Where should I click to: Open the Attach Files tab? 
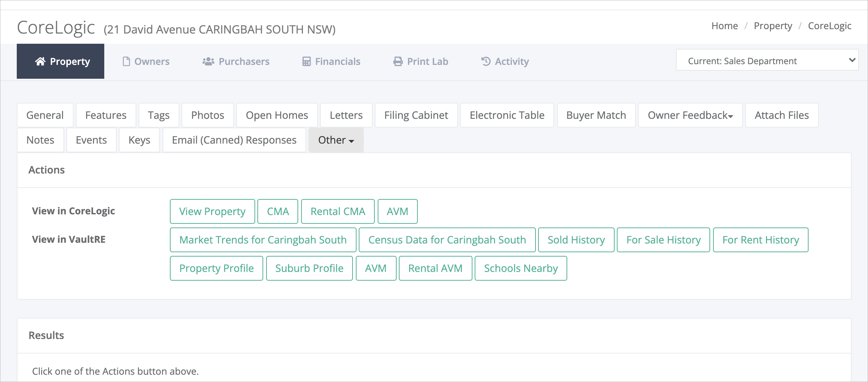[782, 115]
